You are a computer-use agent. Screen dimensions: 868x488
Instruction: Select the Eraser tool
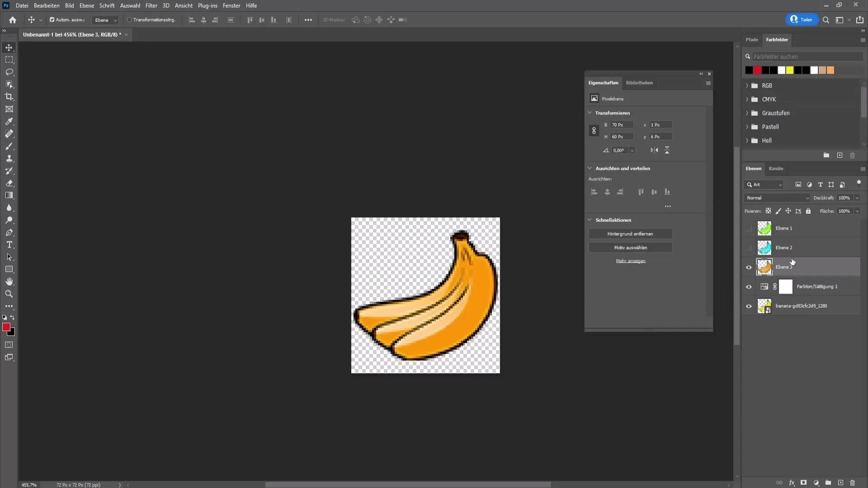[x=9, y=183]
